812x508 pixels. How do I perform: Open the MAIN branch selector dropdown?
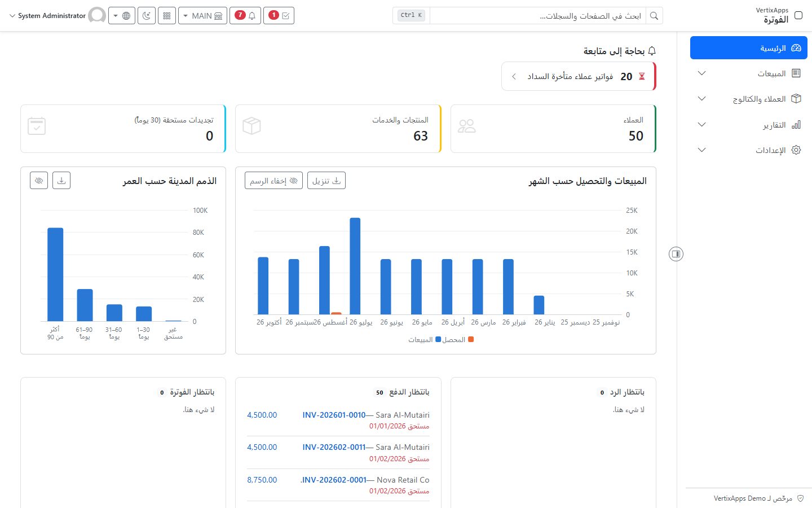202,16
